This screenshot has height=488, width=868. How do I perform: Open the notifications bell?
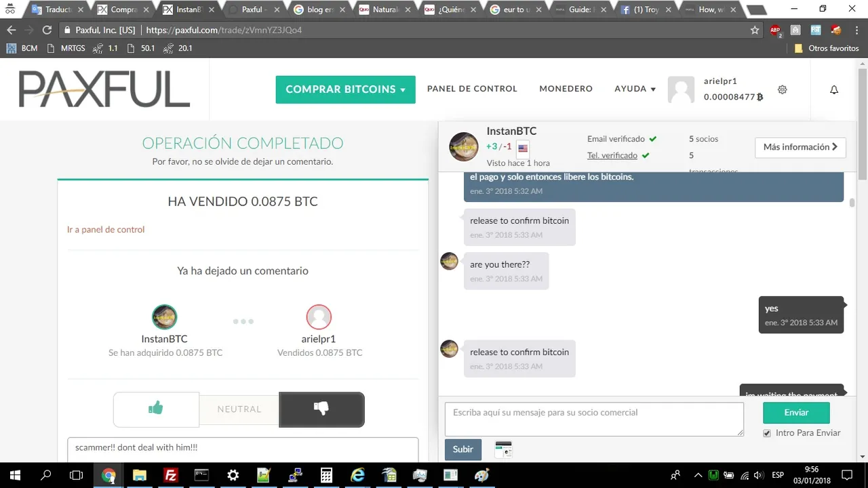point(834,89)
